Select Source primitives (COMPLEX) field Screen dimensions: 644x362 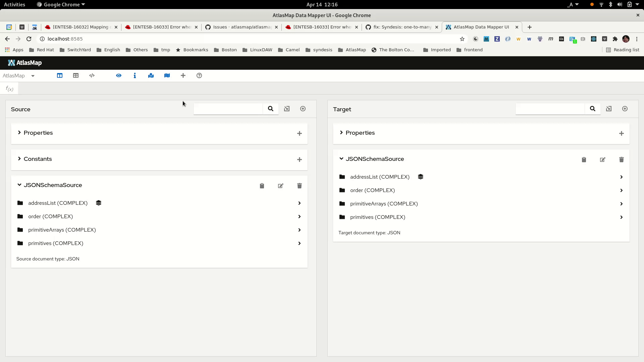(159, 243)
